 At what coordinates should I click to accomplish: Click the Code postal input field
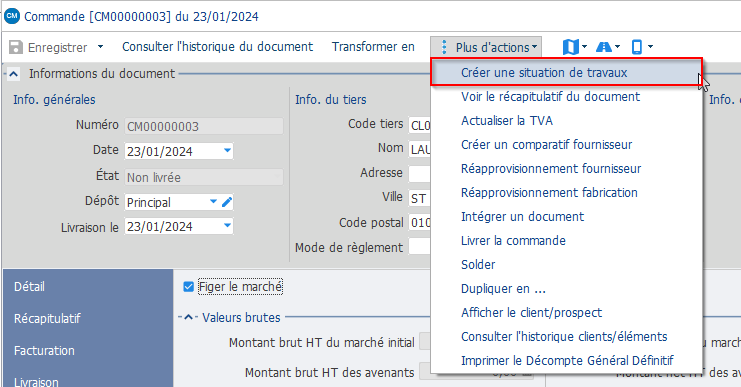coord(420,222)
